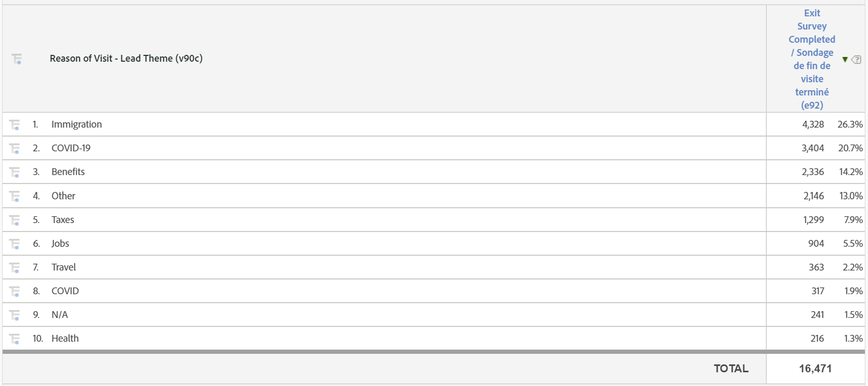Click the filter icon beside Taxes row
Image resolution: width=868 pixels, height=386 pixels.
click(x=14, y=219)
